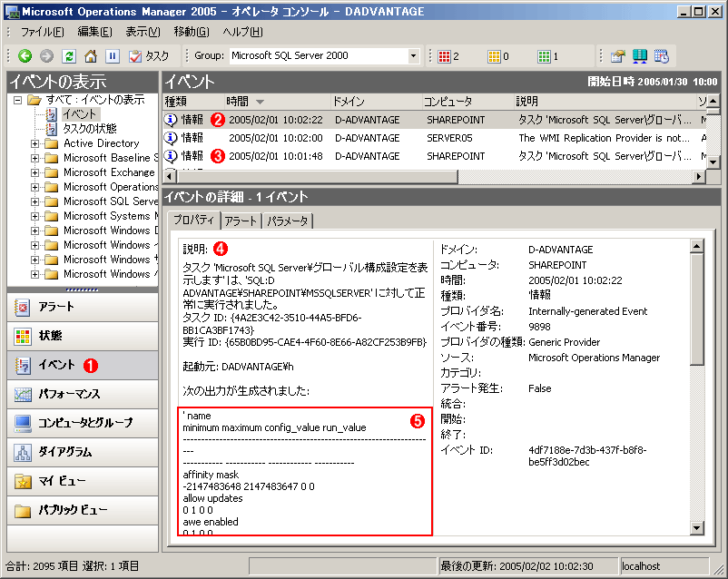728x579 pixels.
Task: Click the grey Forward arrow toolbar icon
Action: click(46, 56)
